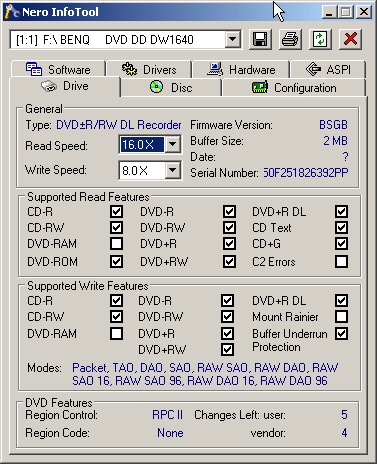Expand the Read Speed dropdown arrow
The image size is (377, 464).
point(172,144)
